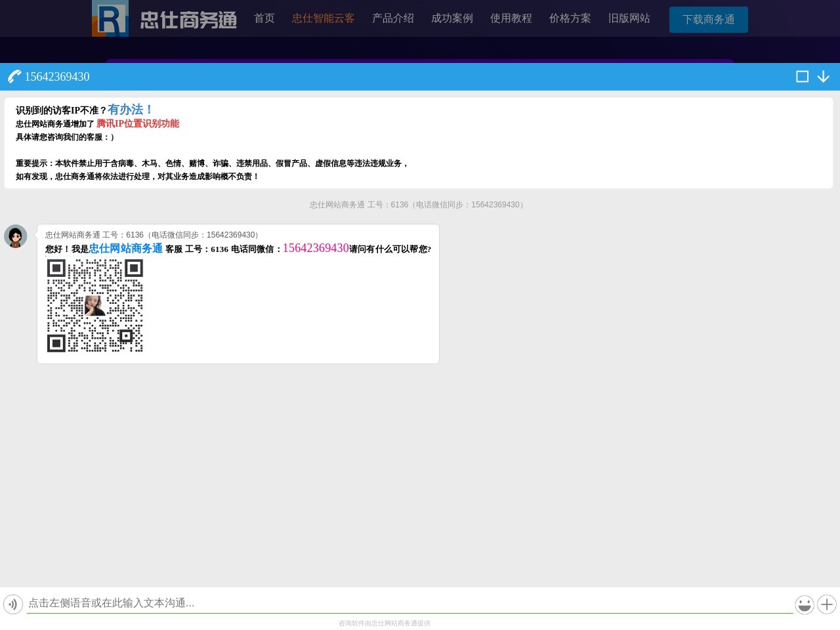
Task: Click the blue 忠仕网站商务通 link in message
Action: pos(125,249)
